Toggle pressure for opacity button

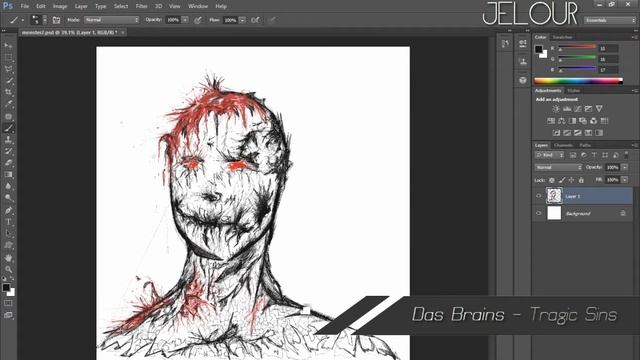click(198, 20)
